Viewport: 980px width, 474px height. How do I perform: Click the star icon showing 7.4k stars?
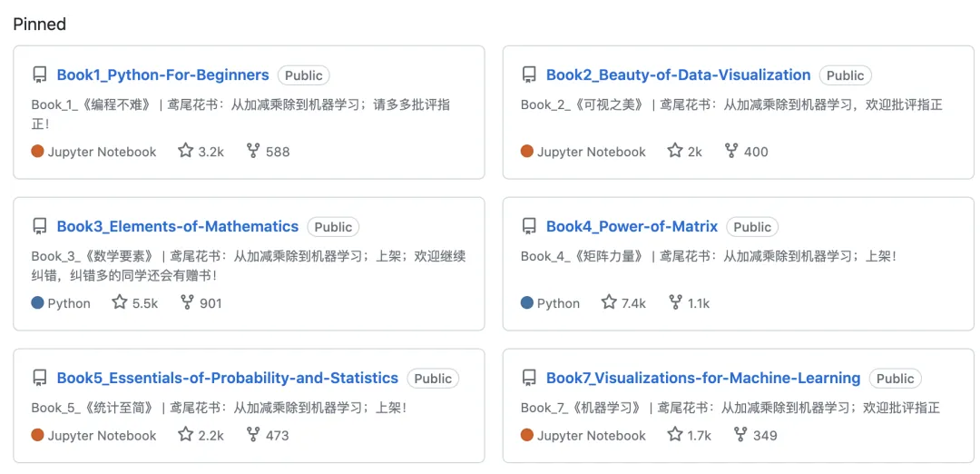[609, 302]
